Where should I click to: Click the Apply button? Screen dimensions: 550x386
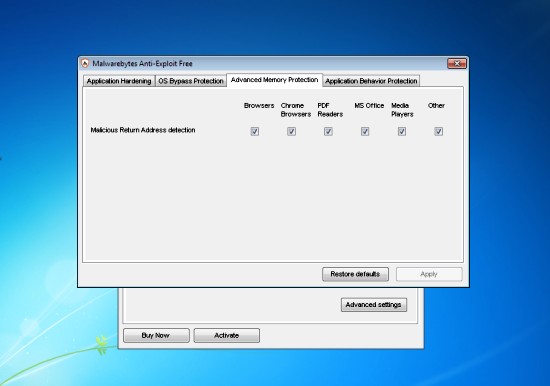tap(429, 274)
